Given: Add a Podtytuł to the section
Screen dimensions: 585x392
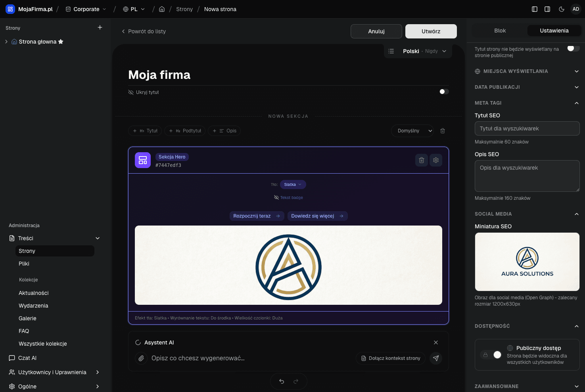Looking at the screenshot, I should pos(185,131).
